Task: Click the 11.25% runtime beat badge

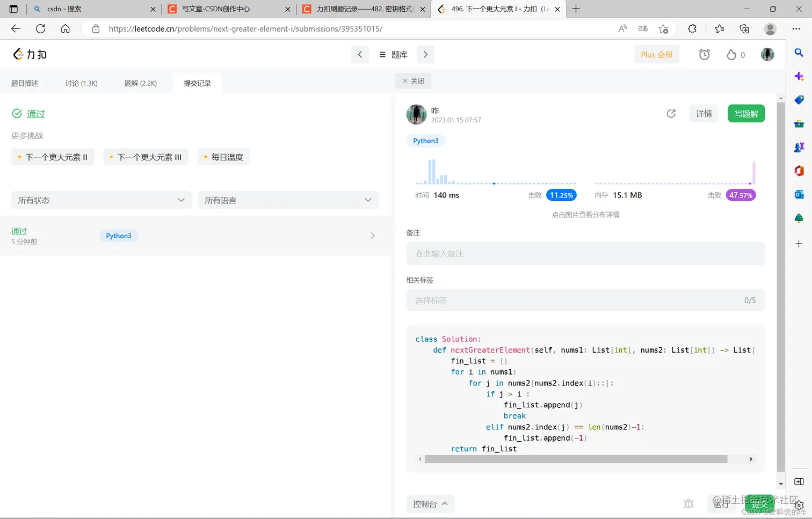Action: pyautogui.click(x=561, y=195)
